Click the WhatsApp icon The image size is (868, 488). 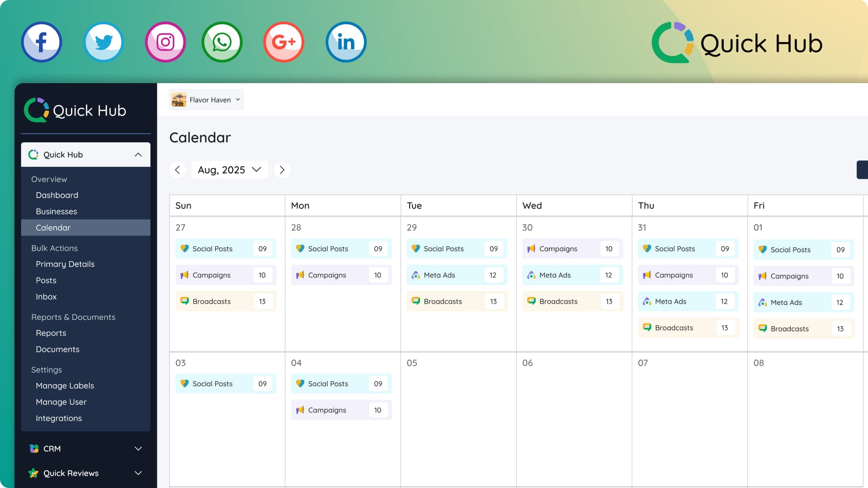222,42
